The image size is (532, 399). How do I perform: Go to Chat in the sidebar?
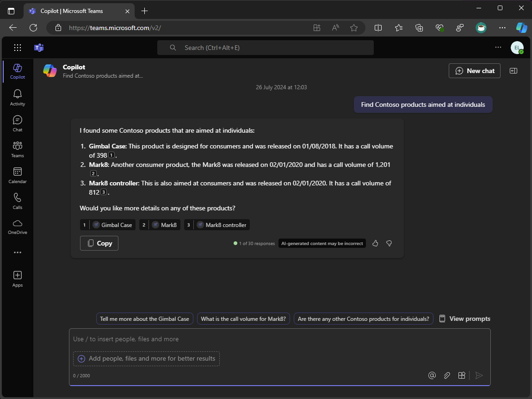(x=17, y=124)
